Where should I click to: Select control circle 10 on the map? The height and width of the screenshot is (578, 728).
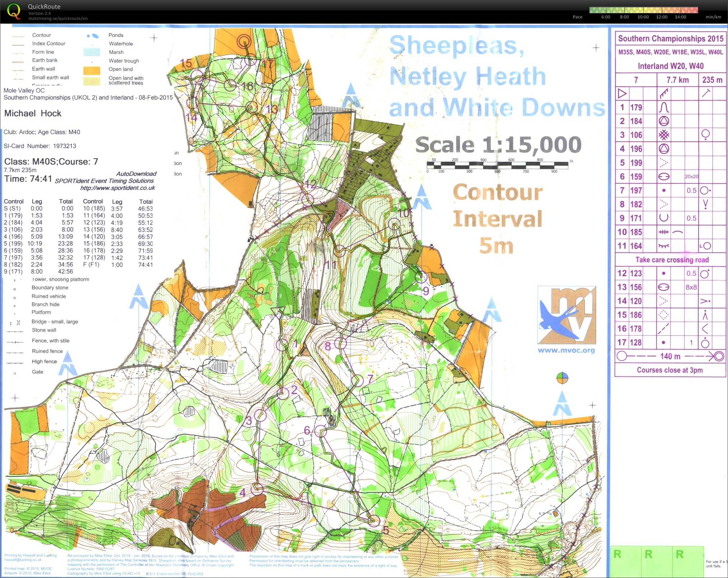click(394, 225)
